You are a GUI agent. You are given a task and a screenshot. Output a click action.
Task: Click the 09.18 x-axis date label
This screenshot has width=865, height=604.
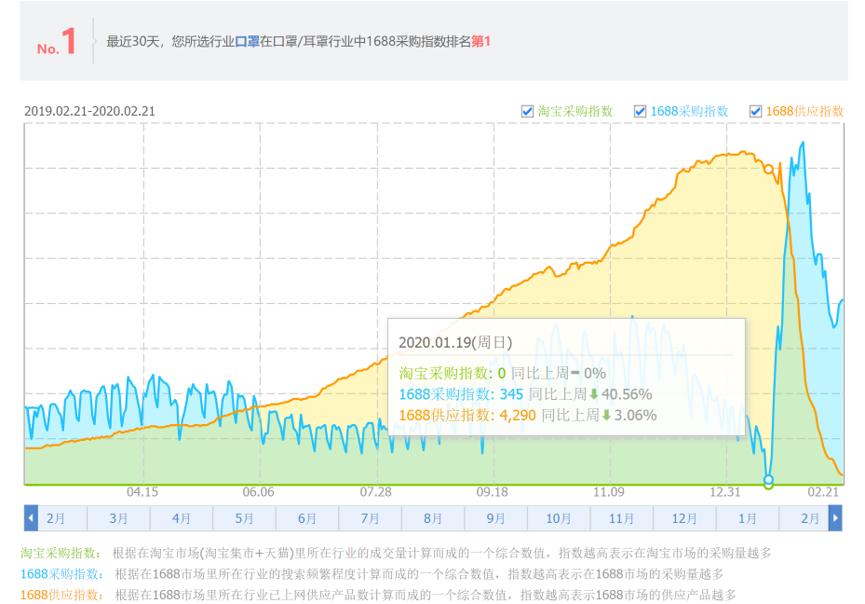(x=492, y=492)
